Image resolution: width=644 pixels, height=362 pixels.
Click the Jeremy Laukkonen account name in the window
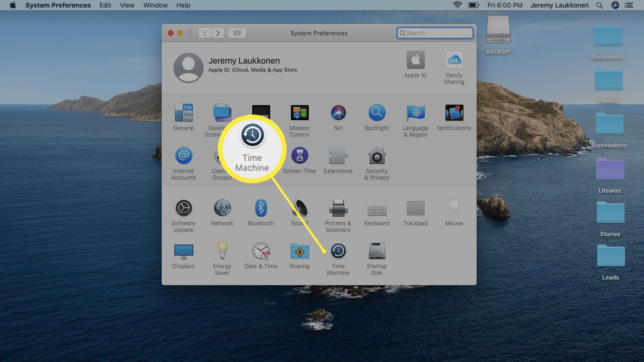click(x=244, y=61)
